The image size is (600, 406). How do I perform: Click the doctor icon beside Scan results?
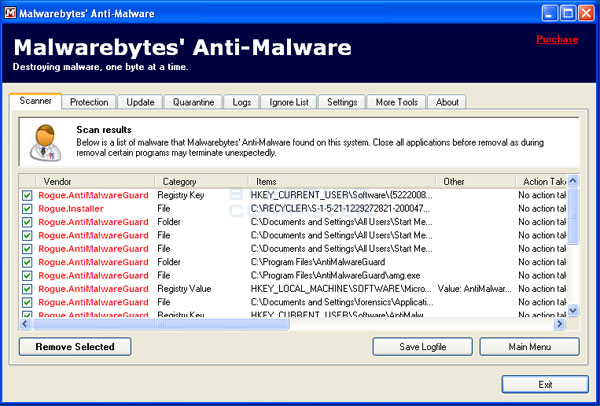pyautogui.click(x=46, y=143)
